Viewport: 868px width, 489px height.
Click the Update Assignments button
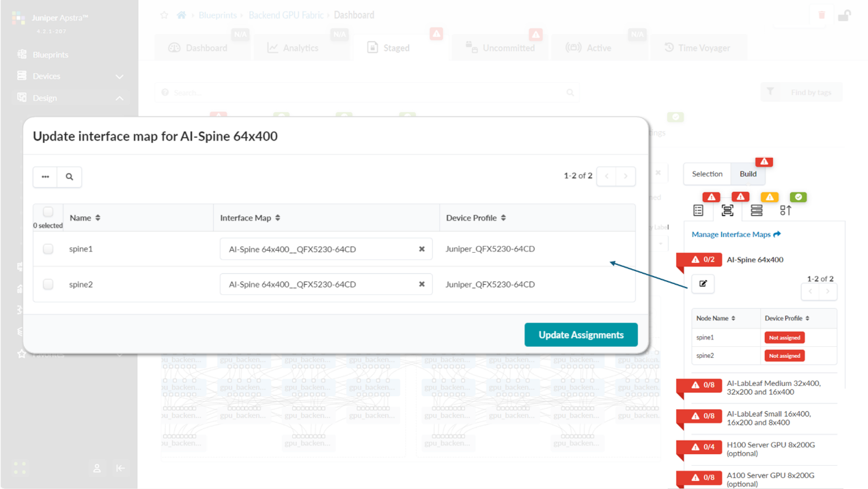(581, 335)
